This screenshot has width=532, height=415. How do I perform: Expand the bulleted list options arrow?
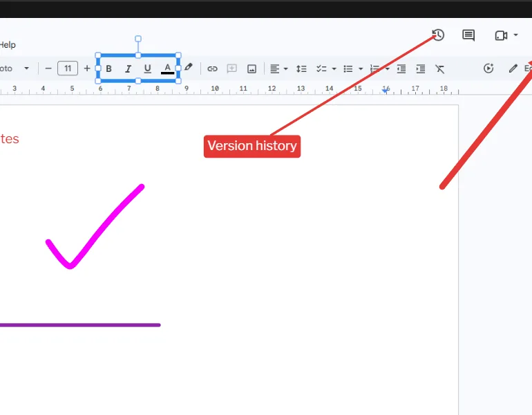pos(361,69)
